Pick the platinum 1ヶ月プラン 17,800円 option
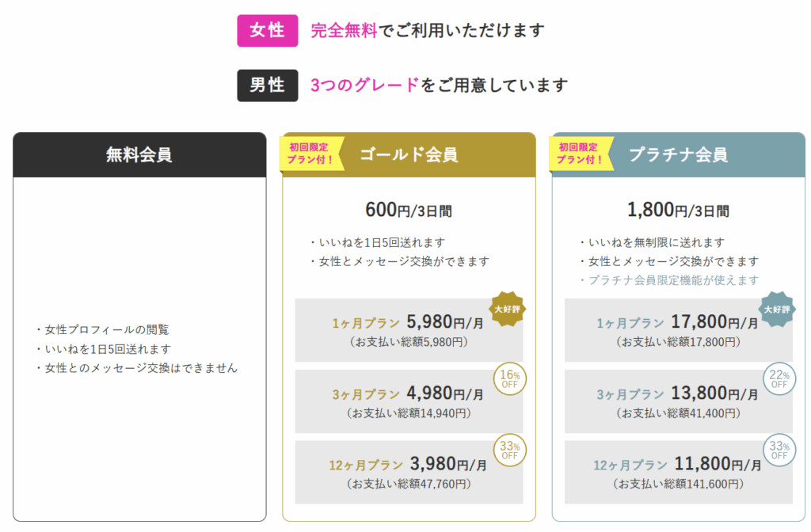Screen dimensions: 811x532 click(678, 330)
